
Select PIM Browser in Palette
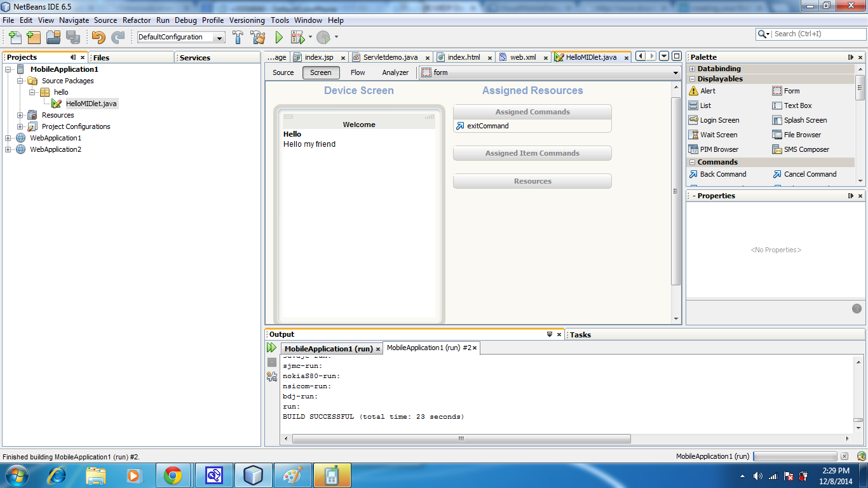pos(714,149)
